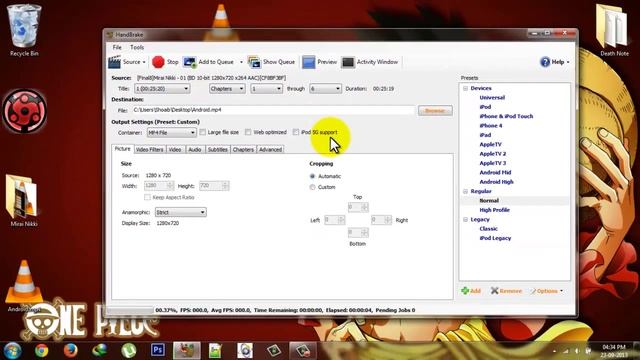Screen dimensions: 640x360
Task: Click the Preview icon
Action: pyautogui.click(x=309, y=62)
